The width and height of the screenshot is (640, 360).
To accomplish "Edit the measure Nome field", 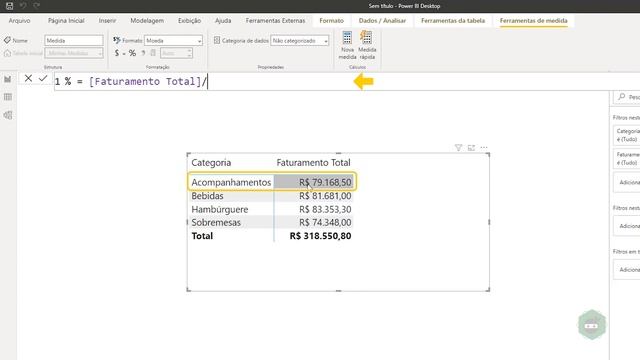I will [74, 40].
